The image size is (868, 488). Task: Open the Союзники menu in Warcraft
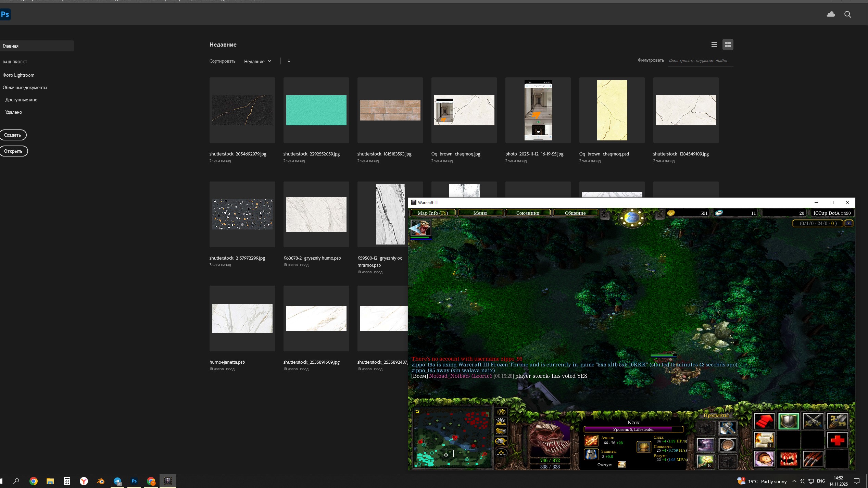(x=528, y=213)
